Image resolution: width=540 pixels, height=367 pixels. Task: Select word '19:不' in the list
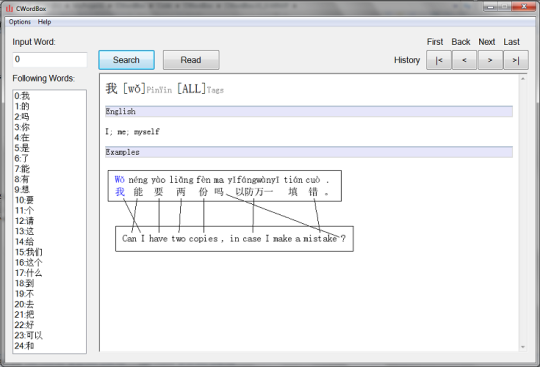click(24, 294)
